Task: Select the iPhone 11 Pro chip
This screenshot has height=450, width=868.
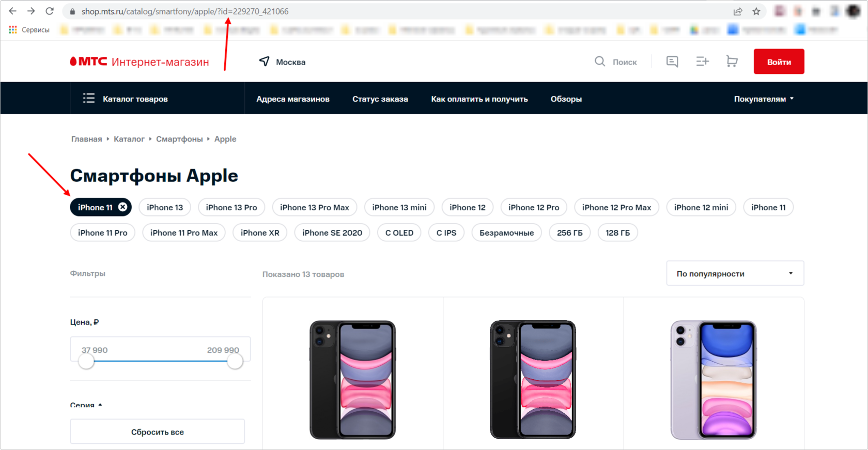Action: [x=103, y=232]
